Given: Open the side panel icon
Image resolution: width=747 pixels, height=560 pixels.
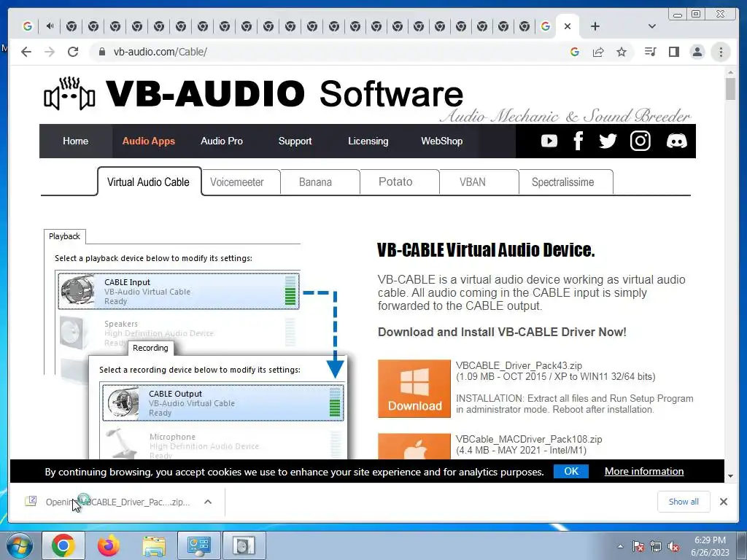Looking at the screenshot, I should (x=673, y=52).
